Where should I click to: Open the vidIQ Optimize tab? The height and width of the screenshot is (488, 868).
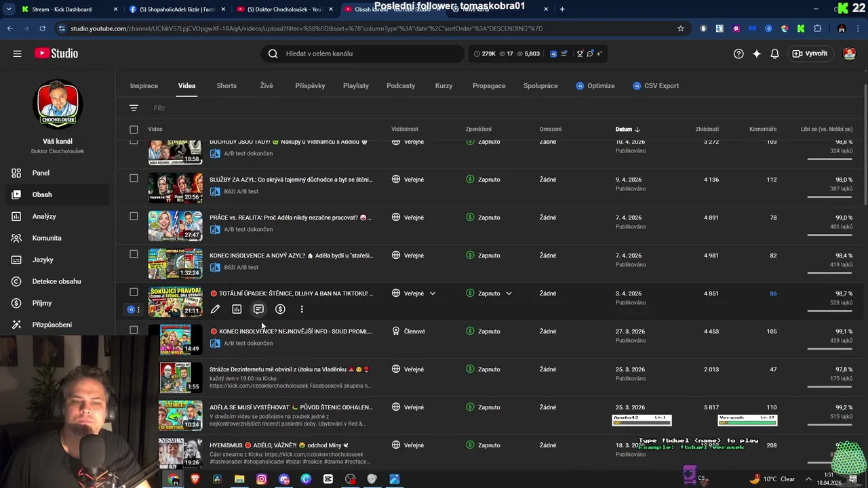click(x=595, y=86)
